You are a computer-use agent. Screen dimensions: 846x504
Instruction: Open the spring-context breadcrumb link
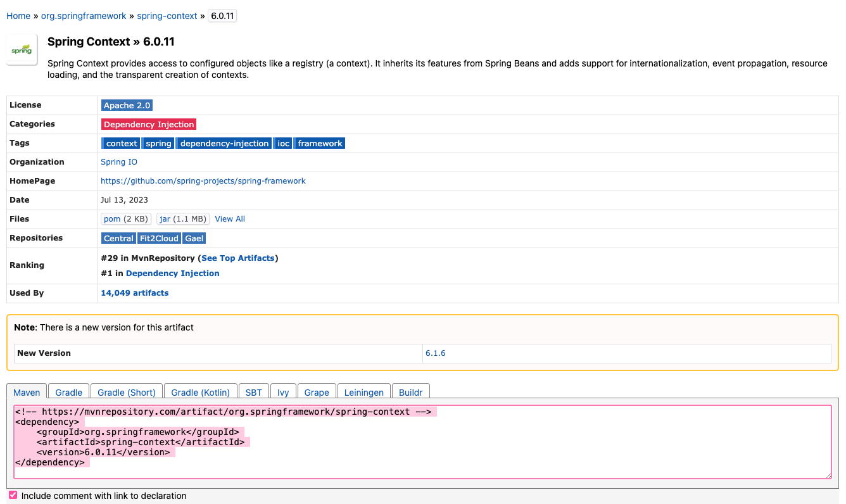pos(167,16)
